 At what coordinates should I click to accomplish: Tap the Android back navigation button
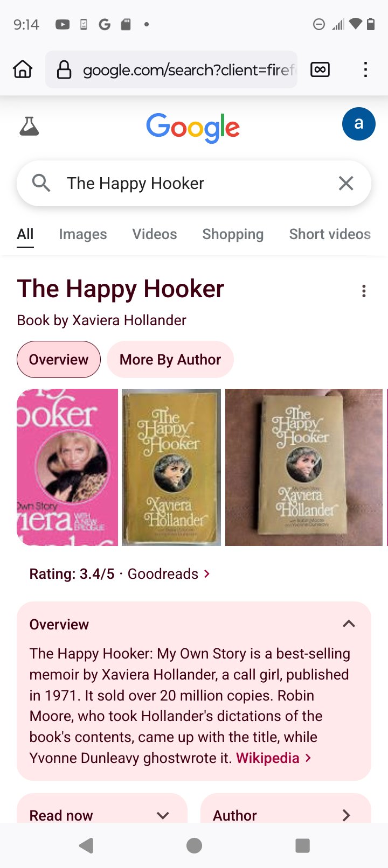click(x=86, y=845)
